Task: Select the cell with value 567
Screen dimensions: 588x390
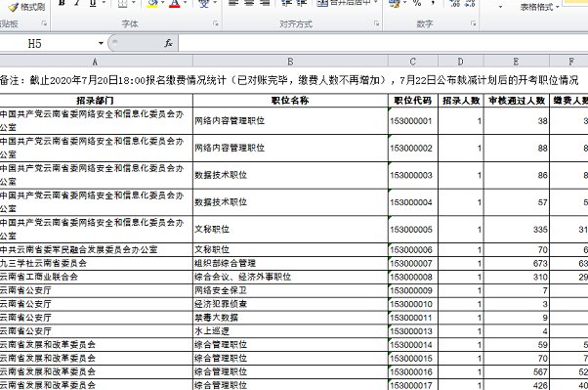Action: click(x=517, y=371)
